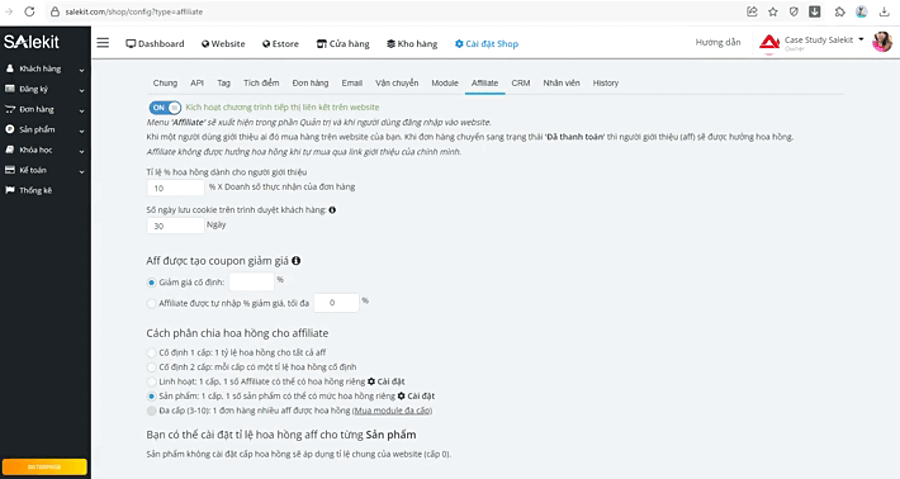Switch to the API tab

[x=197, y=83]
